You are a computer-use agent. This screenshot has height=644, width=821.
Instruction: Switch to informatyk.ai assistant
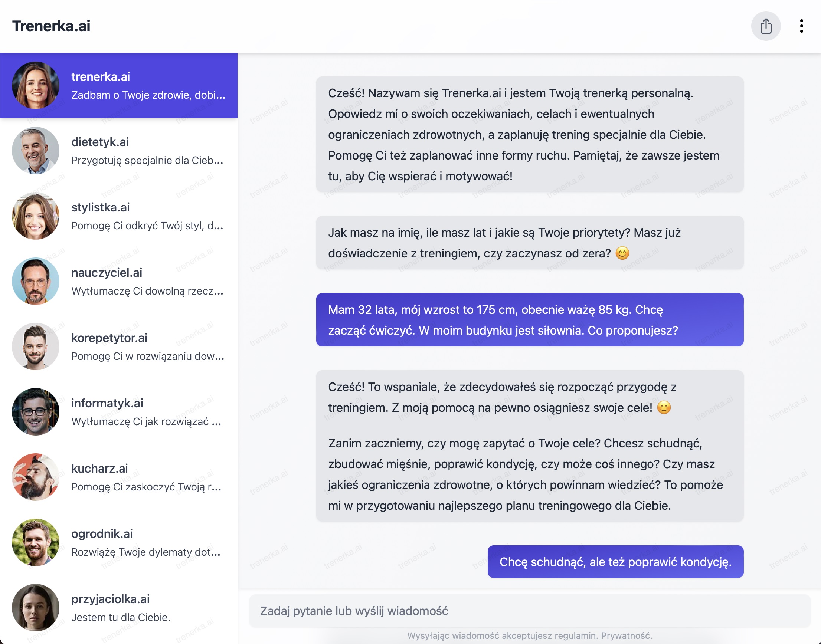[x=147, y=411]
